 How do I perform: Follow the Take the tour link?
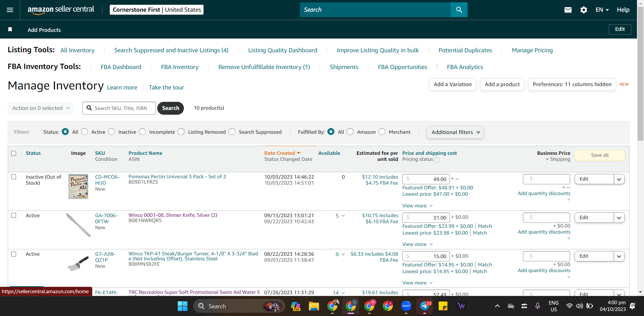pyautogui.click(x=166, y=87)
